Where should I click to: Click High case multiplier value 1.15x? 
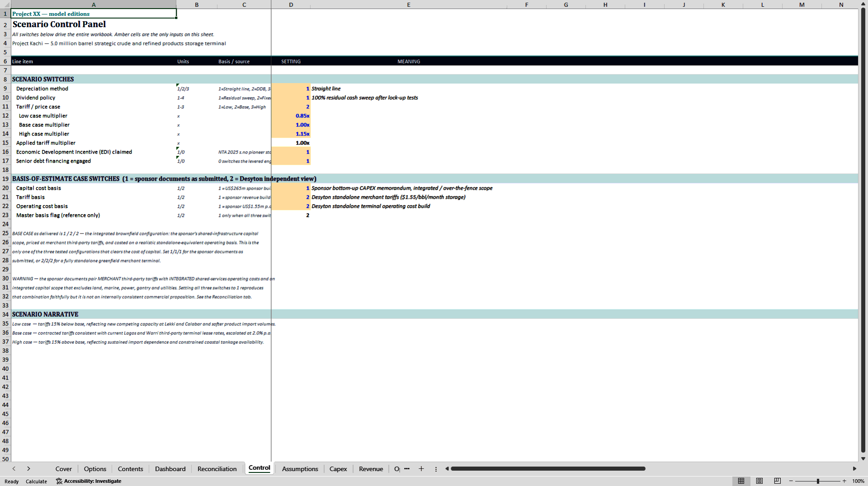point(291,134)
